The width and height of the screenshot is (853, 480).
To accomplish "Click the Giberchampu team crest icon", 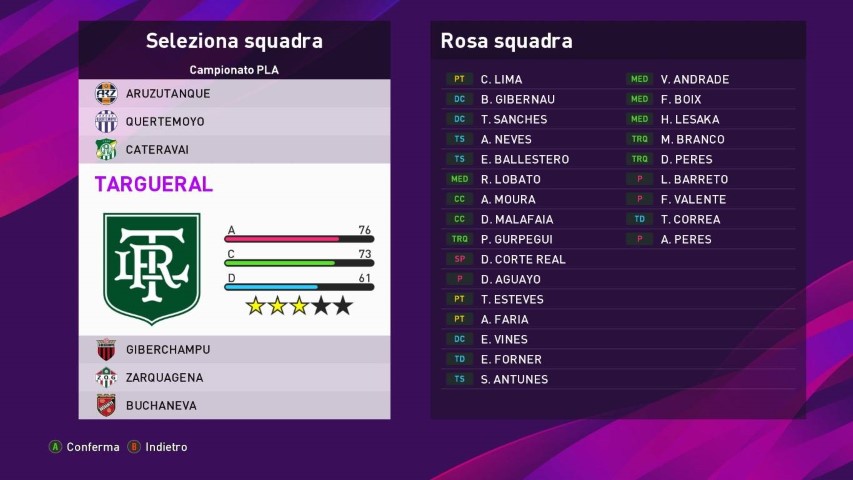I will coord(105,349).
